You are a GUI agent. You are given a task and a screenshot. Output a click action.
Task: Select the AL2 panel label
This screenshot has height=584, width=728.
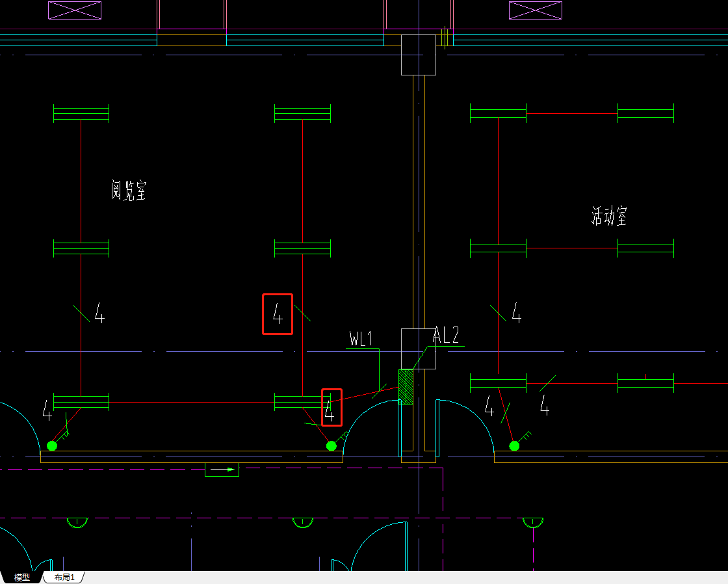[x=446, y=335]
